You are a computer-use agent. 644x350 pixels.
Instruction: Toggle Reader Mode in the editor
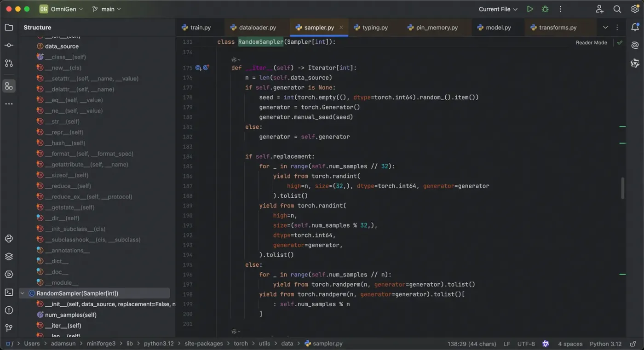(591, 42)
